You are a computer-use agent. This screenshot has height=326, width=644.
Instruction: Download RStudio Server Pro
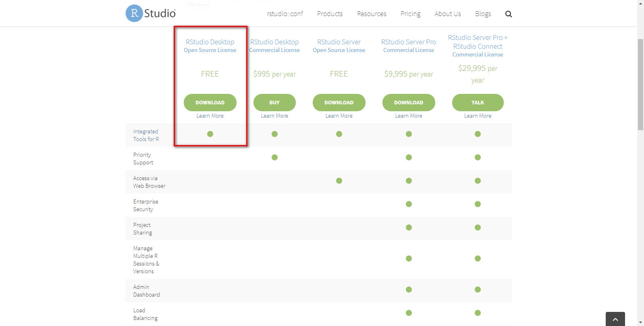409,102
